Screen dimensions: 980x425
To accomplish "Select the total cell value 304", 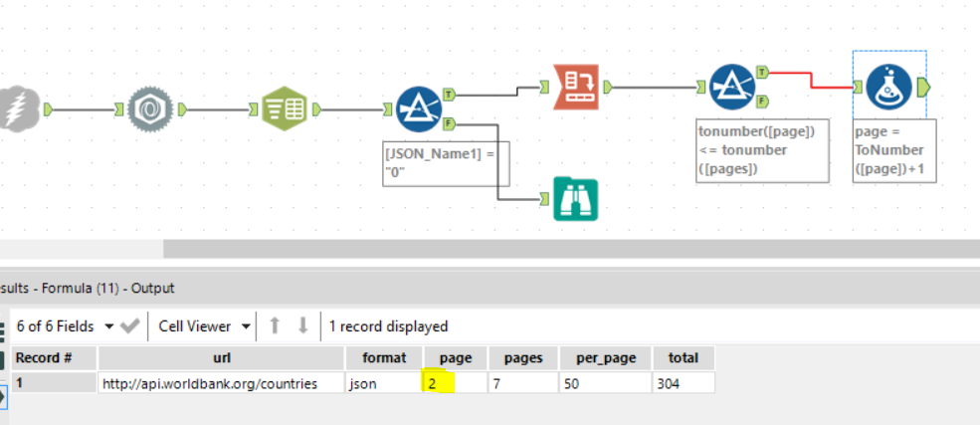I will (x=684, y=383).
